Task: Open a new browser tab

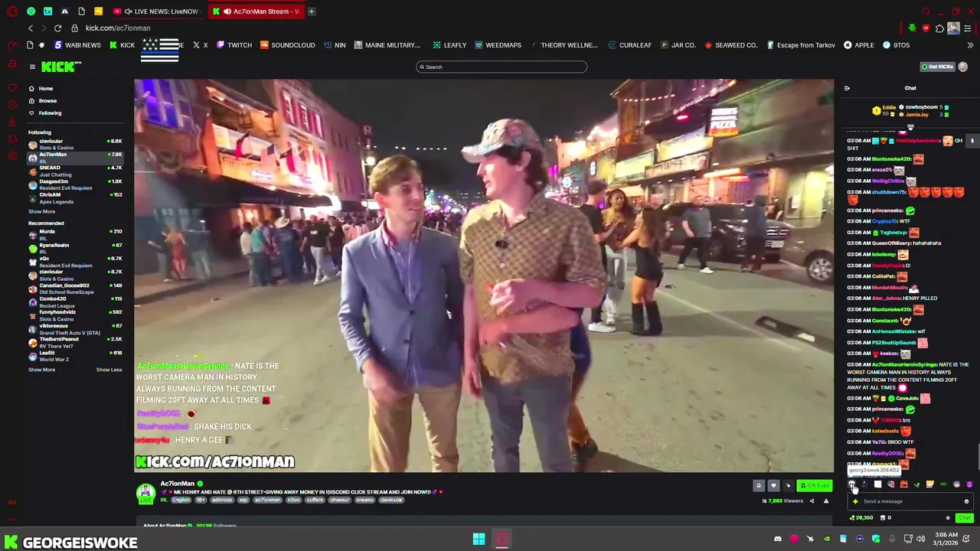Action: click(312, 11)
